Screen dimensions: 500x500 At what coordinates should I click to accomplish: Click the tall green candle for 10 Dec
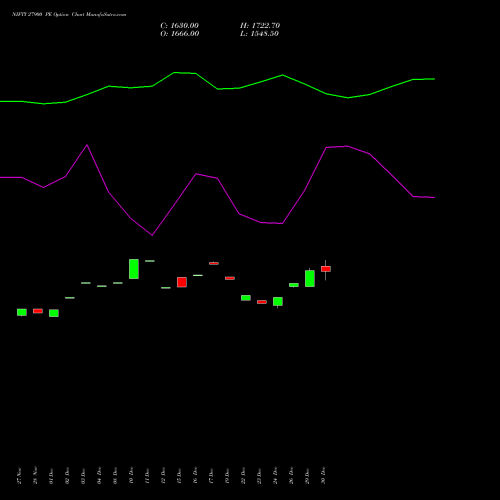134,269
